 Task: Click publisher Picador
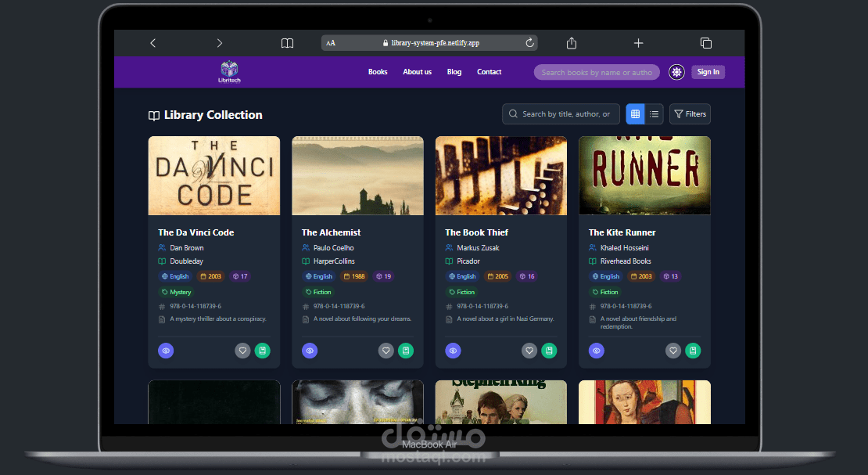coord(468,261)
